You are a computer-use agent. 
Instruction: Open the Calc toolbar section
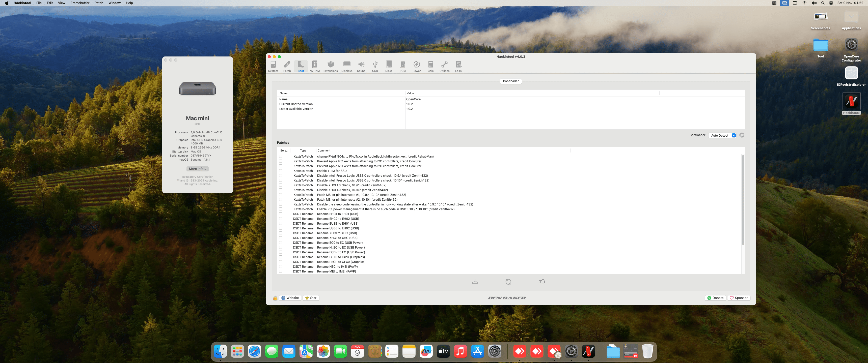[431, 66]
